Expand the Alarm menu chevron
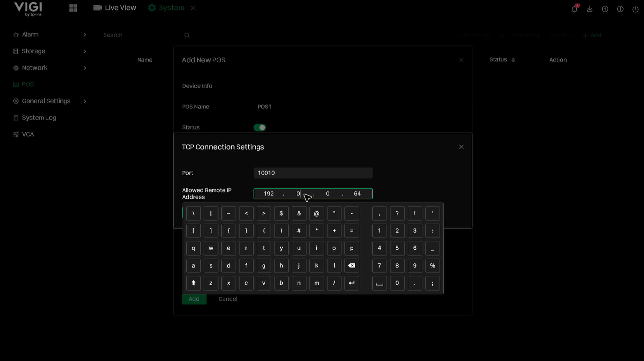644x361 pixels. point(85,35)
